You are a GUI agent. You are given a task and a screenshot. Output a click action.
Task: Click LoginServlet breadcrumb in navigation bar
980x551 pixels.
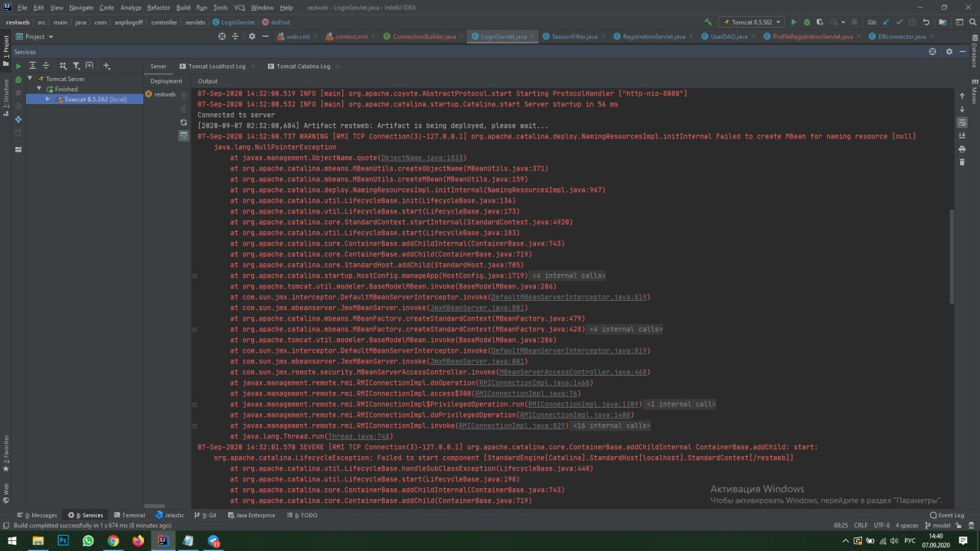point(234,22)
